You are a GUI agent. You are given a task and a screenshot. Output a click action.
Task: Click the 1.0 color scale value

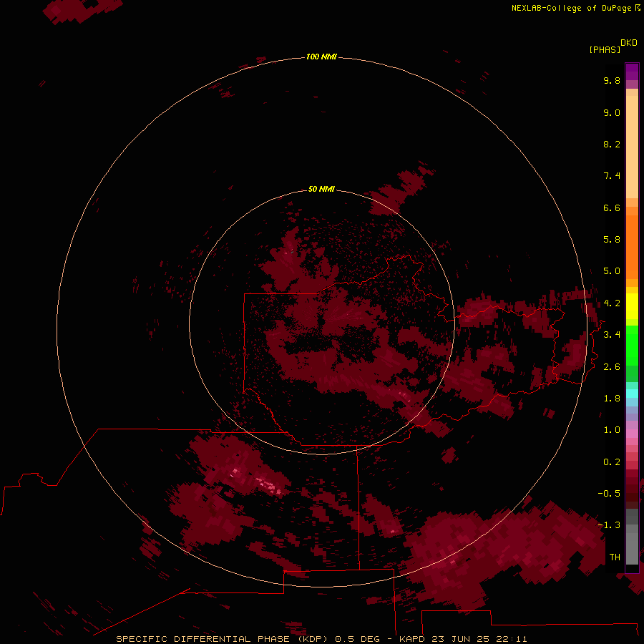tap(612, 430)
